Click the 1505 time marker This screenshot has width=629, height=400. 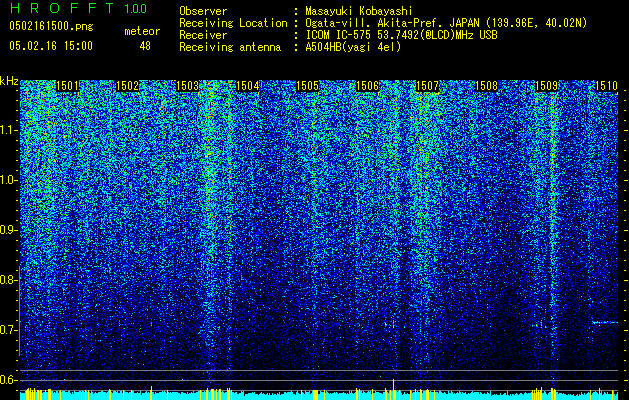[307, 86]
